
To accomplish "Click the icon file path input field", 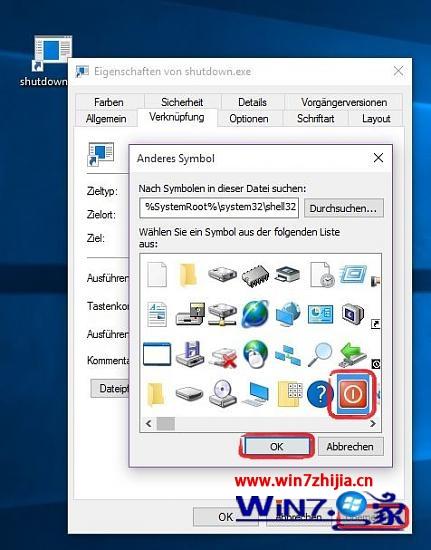I will click(x=219, y=208).
